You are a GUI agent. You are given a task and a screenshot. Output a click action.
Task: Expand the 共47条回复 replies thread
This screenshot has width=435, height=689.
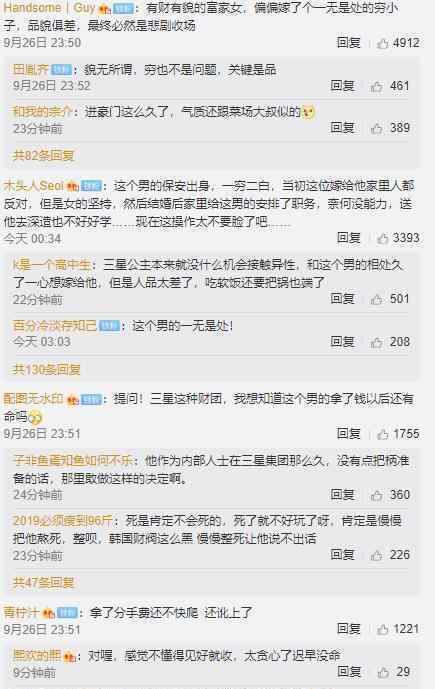point(44,583)
